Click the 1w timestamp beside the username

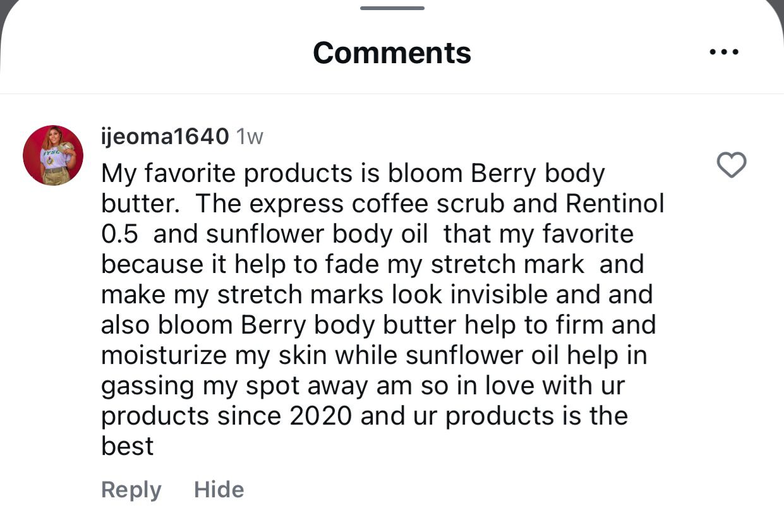click(249, 136)
